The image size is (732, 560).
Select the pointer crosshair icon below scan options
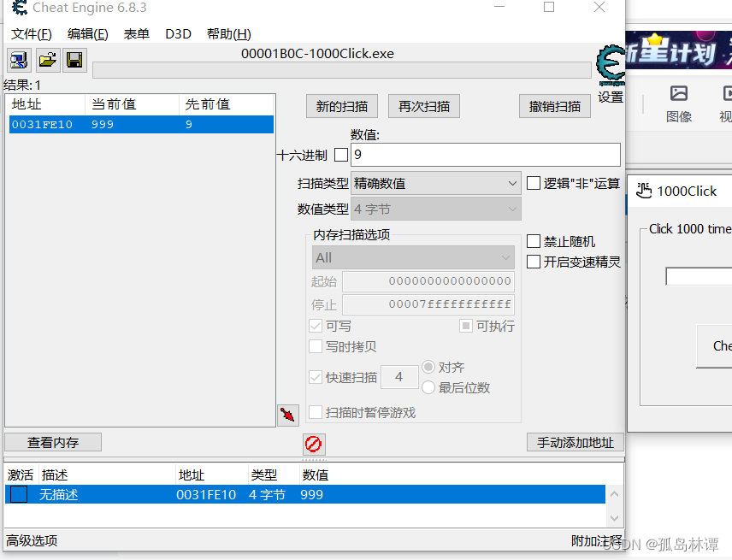point(287,413)
